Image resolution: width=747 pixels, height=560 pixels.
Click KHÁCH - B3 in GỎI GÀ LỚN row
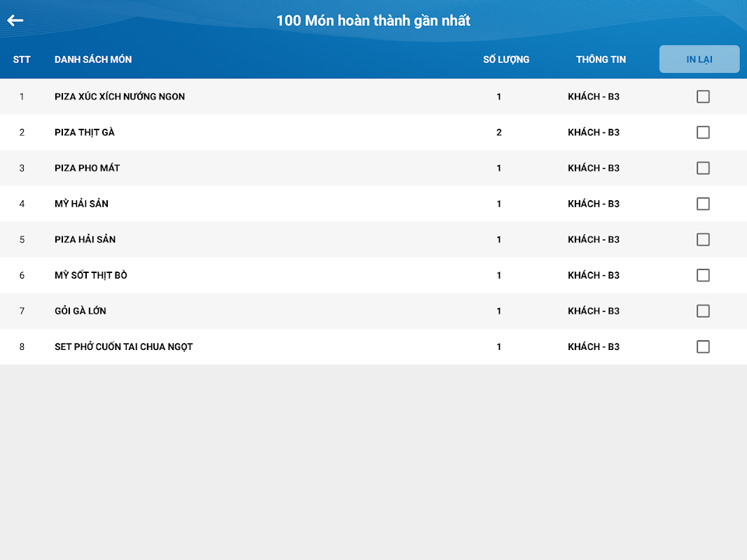[594, 311]
